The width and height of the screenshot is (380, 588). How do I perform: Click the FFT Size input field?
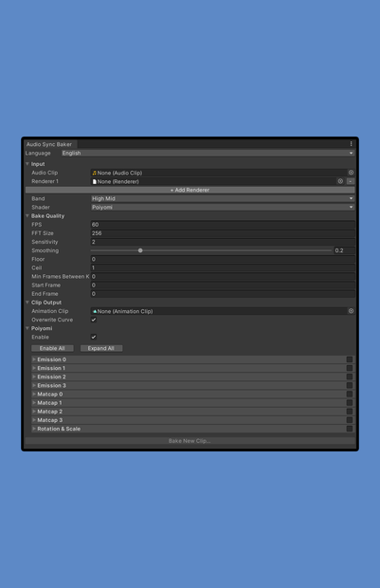223,233
